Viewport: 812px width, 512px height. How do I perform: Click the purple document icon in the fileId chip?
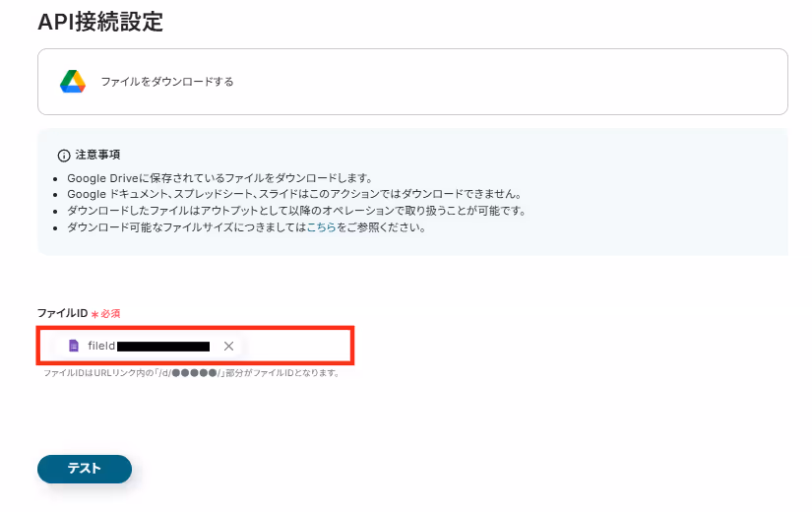pyautogui.click(x=74, y=346)
